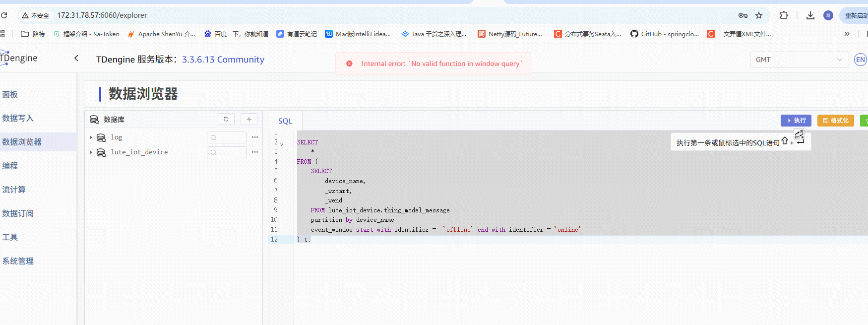Collapse the left sidebar with arrow icon
The width and height of the screenshot is (868, 325).
76,59
